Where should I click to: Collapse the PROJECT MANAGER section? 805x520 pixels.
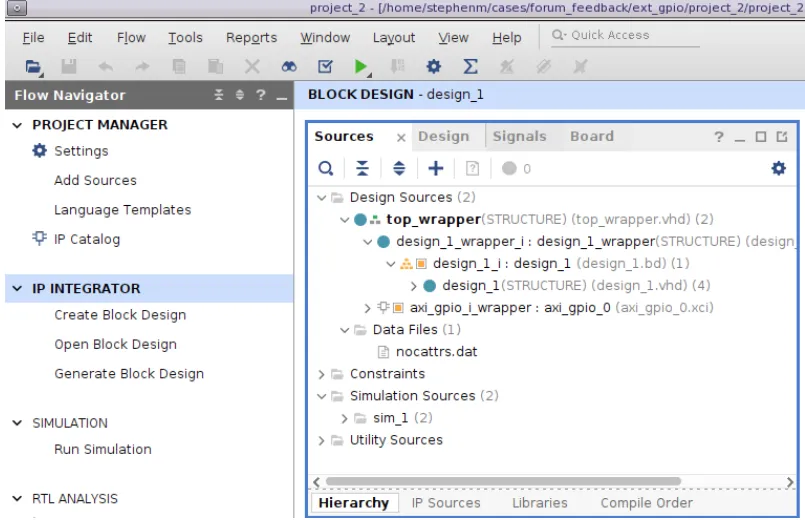click(x=18, y=125)
